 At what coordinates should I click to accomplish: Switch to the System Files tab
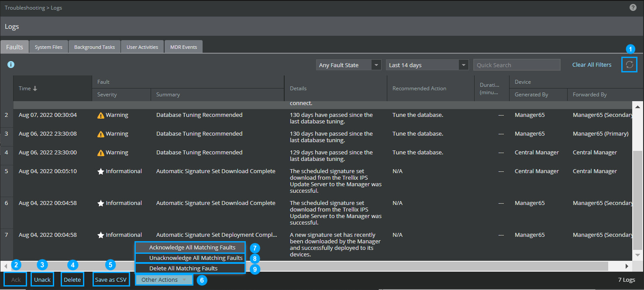pyautogui.click(x=49, y=47)
